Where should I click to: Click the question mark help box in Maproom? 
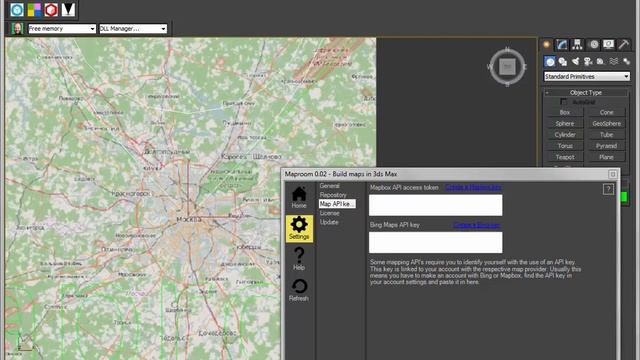[608, 189]
